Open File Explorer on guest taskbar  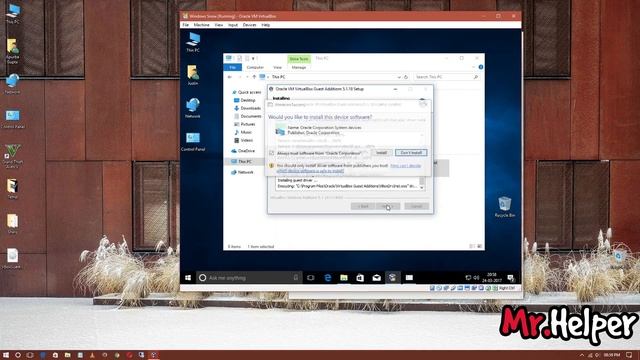tap(344, 278)
